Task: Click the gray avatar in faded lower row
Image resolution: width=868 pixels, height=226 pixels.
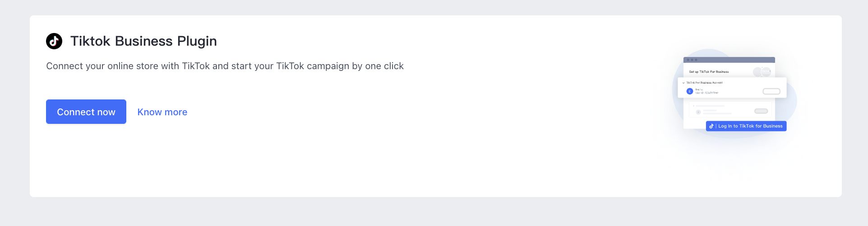Action: (x=698, y=112)
